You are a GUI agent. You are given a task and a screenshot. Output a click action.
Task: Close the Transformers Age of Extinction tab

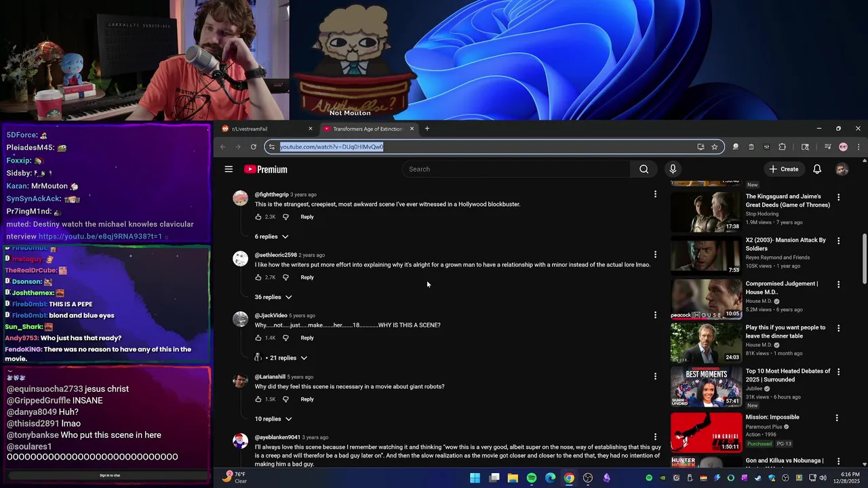click(412, 129)
